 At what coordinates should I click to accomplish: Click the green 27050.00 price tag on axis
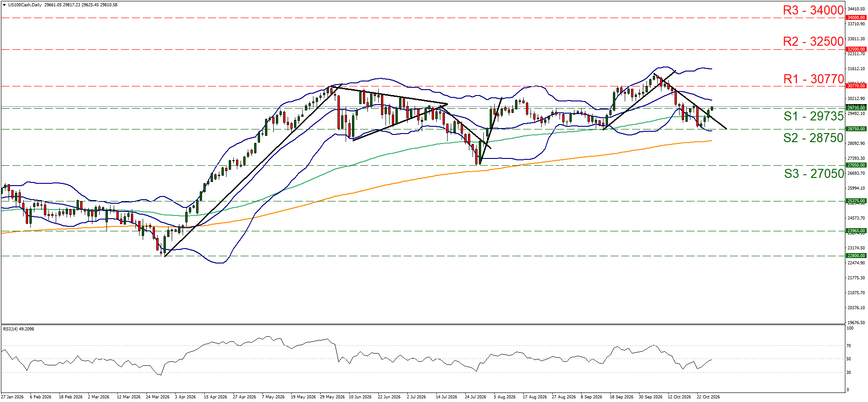856,165
